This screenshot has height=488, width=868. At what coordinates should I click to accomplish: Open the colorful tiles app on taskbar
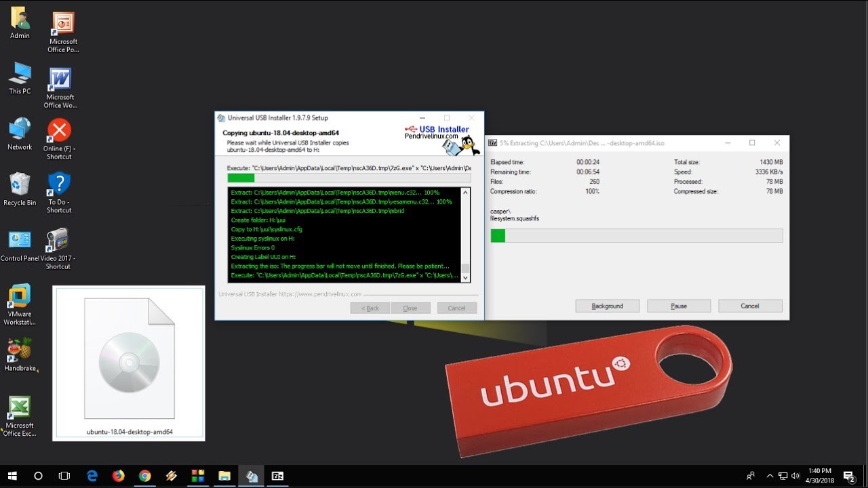pyautogui.click(x=198, y=476)
